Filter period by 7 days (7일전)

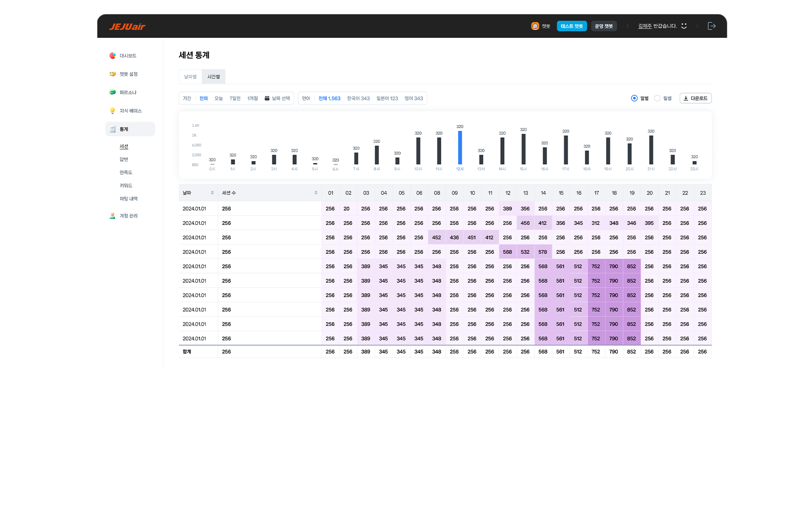click(235, 98)
